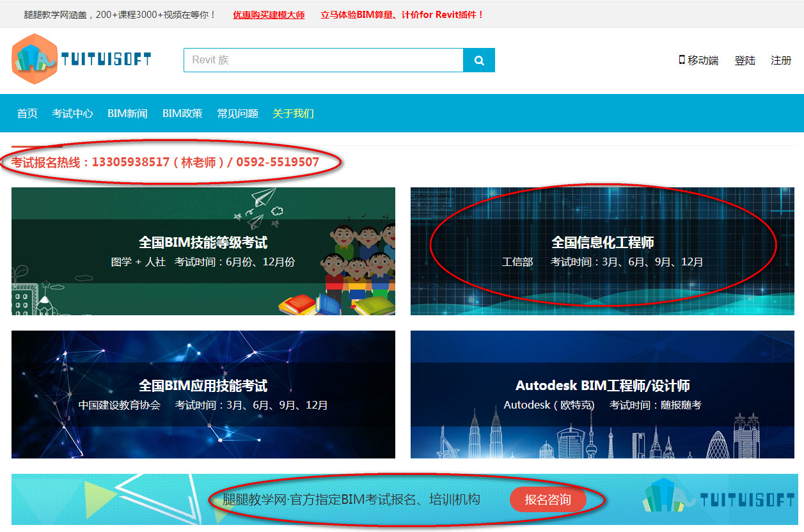The height and width of the screenshot is (532, 804).
Task: Focus the Revit 族 search field
Action: pos(324,60)
